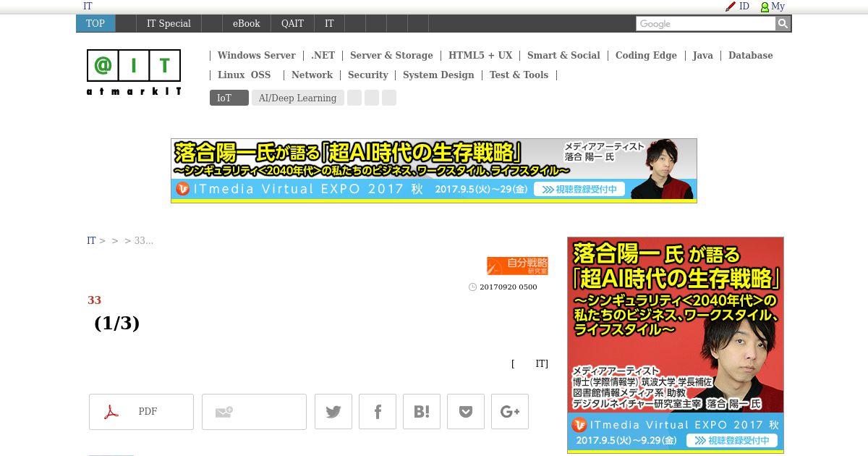Viewport: 868px width, 456px height.
Task: Click the IoT button
Action: point(229,98)
